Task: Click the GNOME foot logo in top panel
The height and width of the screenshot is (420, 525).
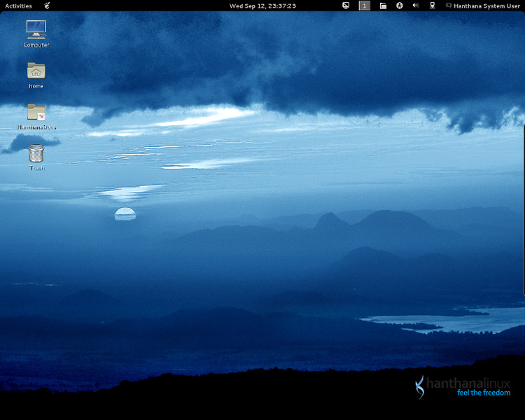Action: point(47,6)
